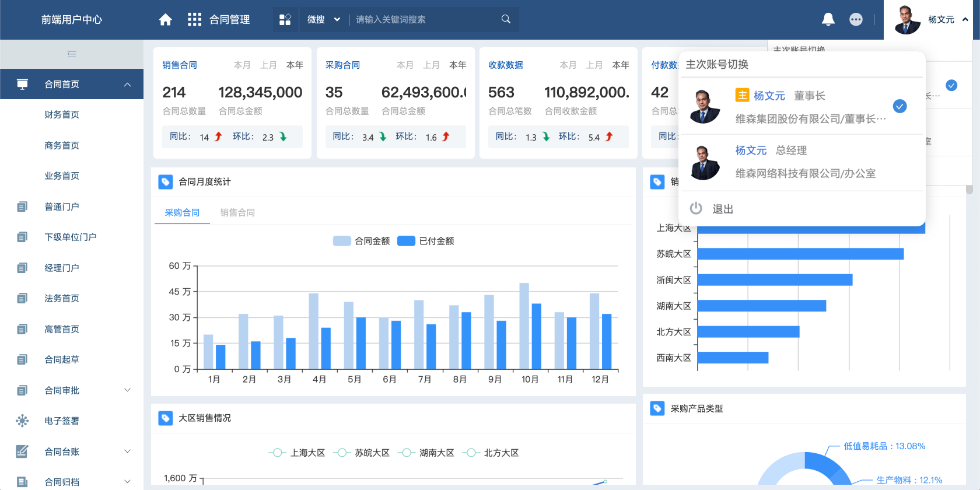Click the 合同台账 edit icon
Image resolution: width=980 pixels, height=490 pixels.
point(22,452)
